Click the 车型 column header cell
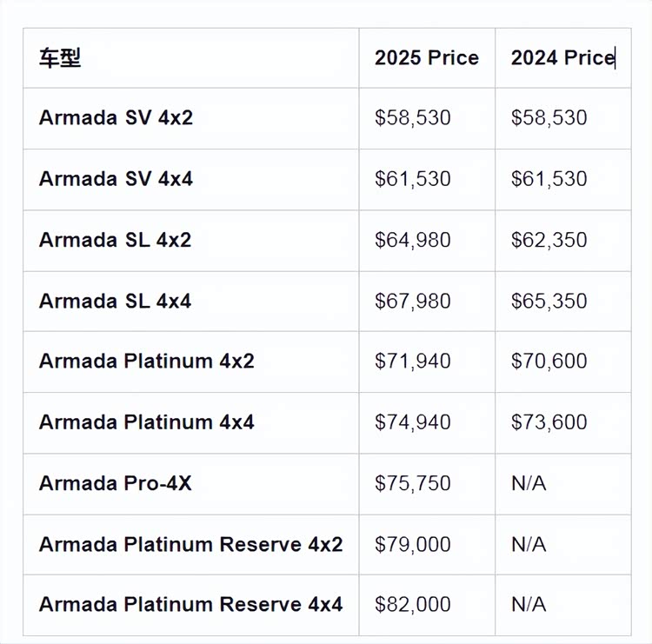This screenshot has height=644, width=652. click(x=60, y=58)
